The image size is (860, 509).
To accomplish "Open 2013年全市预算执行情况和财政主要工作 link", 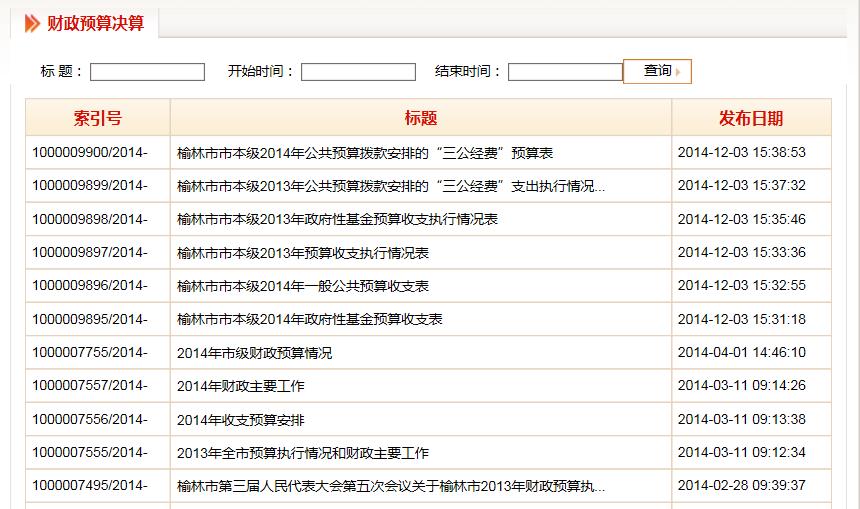I will pos(303,453).
